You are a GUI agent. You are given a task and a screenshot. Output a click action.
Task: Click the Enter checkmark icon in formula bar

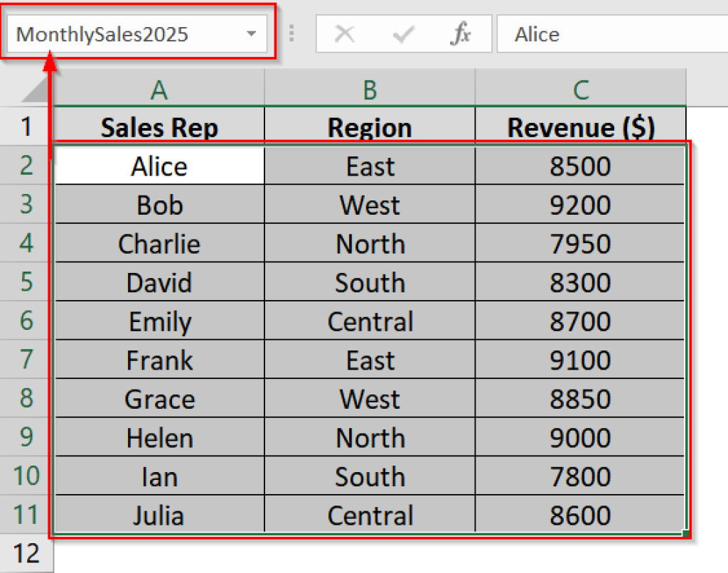coord(403,33)
